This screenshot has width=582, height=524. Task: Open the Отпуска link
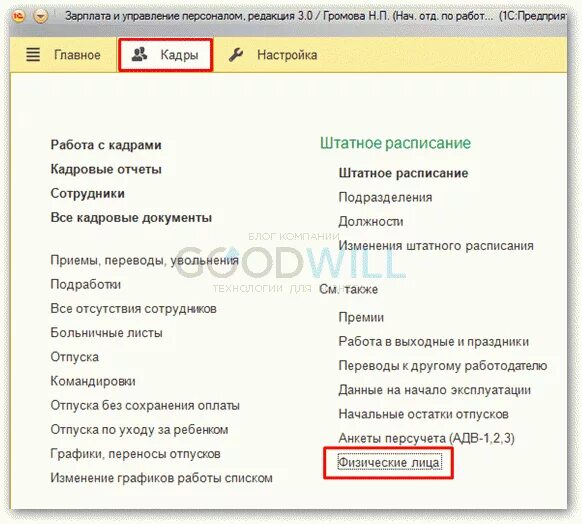pyautogui.click(x=75, y=357)
